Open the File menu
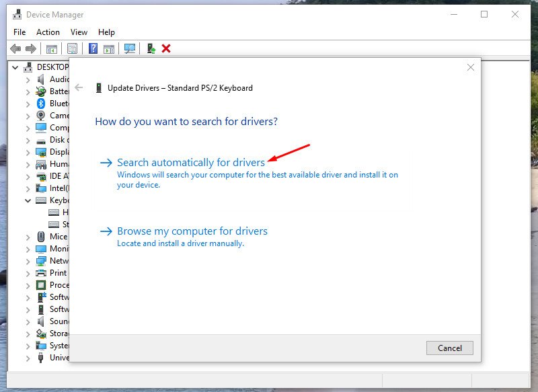Screen dimensions: 538x392 19,32
